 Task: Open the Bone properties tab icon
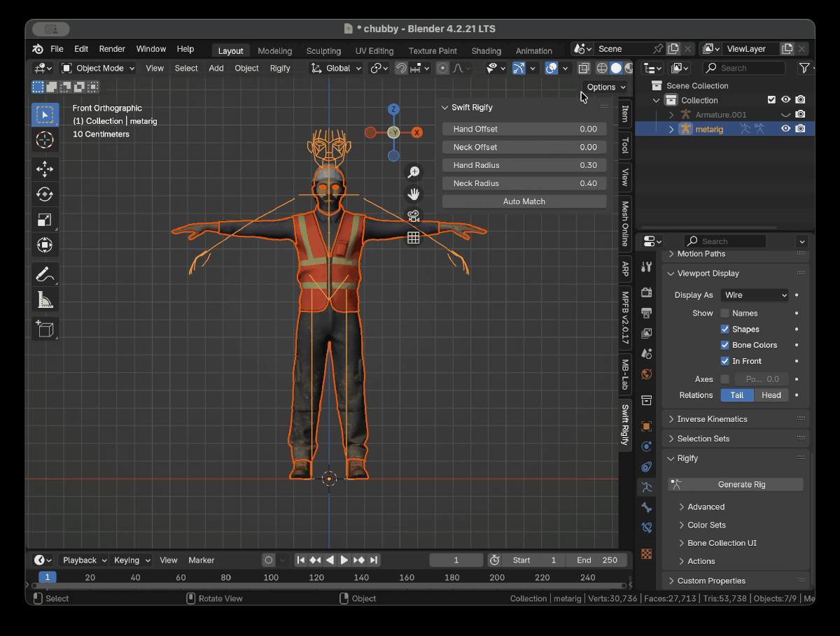point(647,507)
